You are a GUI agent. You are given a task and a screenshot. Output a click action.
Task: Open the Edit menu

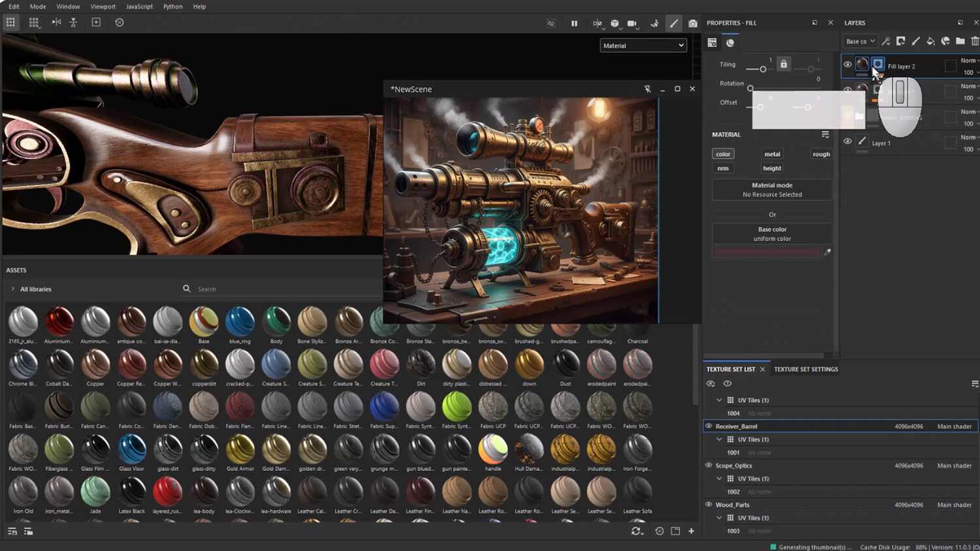14,7
